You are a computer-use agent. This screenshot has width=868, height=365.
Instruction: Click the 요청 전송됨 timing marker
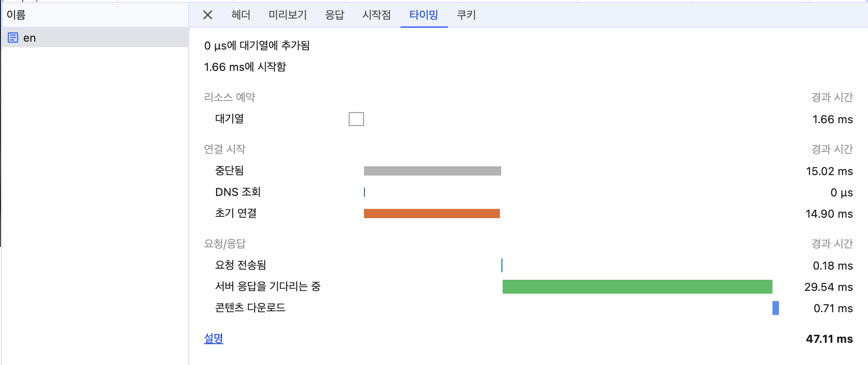click(x=502, y=265)
